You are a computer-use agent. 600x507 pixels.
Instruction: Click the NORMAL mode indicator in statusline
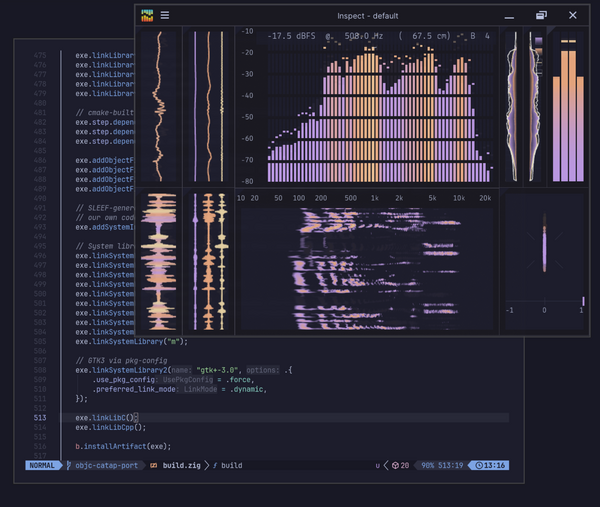pos(43,465)
